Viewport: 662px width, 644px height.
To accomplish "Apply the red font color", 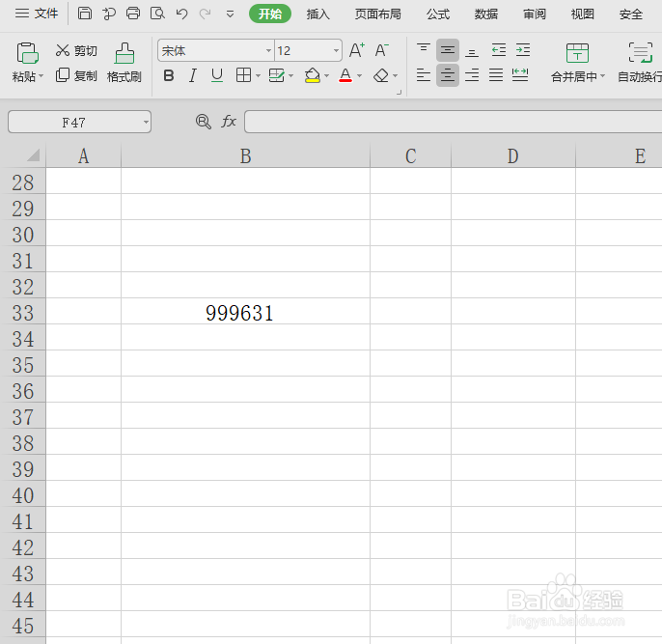I will click(x=345, y=75).
